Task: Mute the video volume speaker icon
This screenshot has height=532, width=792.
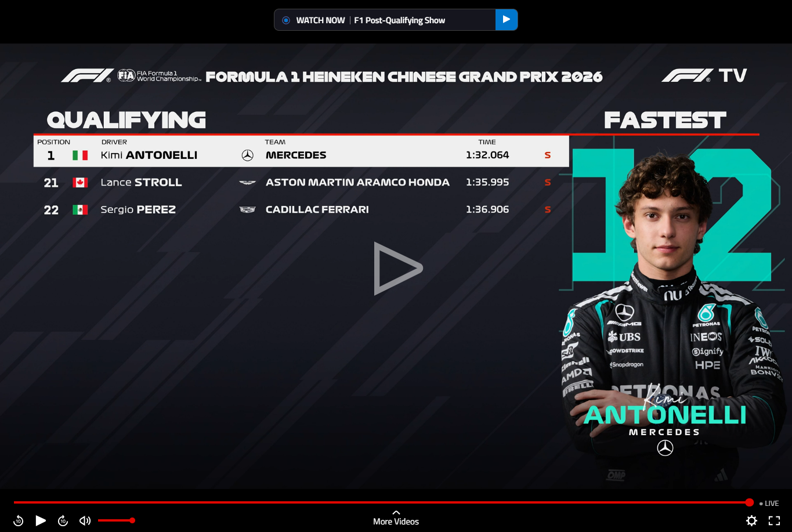Action: click(85, 520)
